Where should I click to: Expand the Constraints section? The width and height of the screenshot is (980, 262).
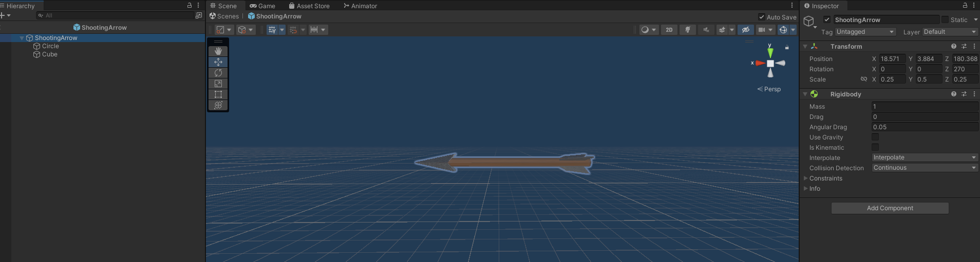805,178
